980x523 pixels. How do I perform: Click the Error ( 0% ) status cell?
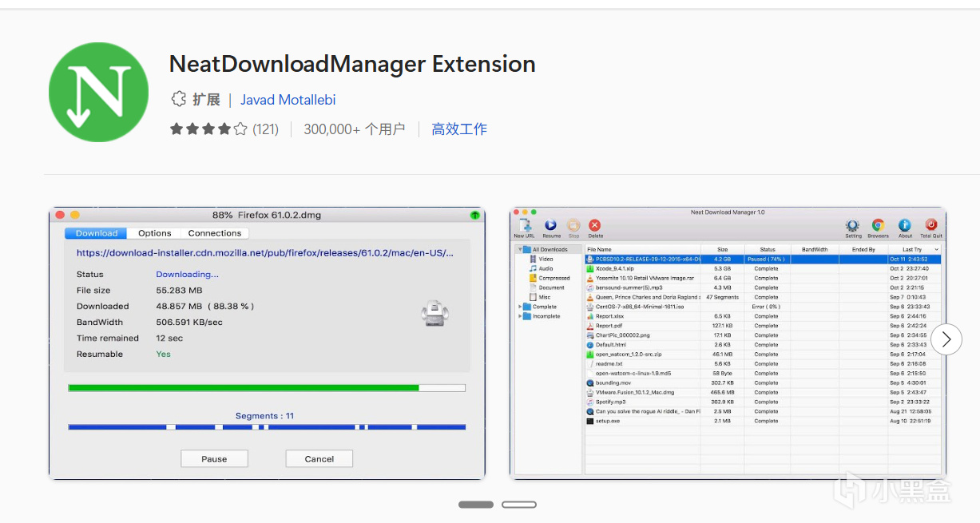[x=767, y=307]
